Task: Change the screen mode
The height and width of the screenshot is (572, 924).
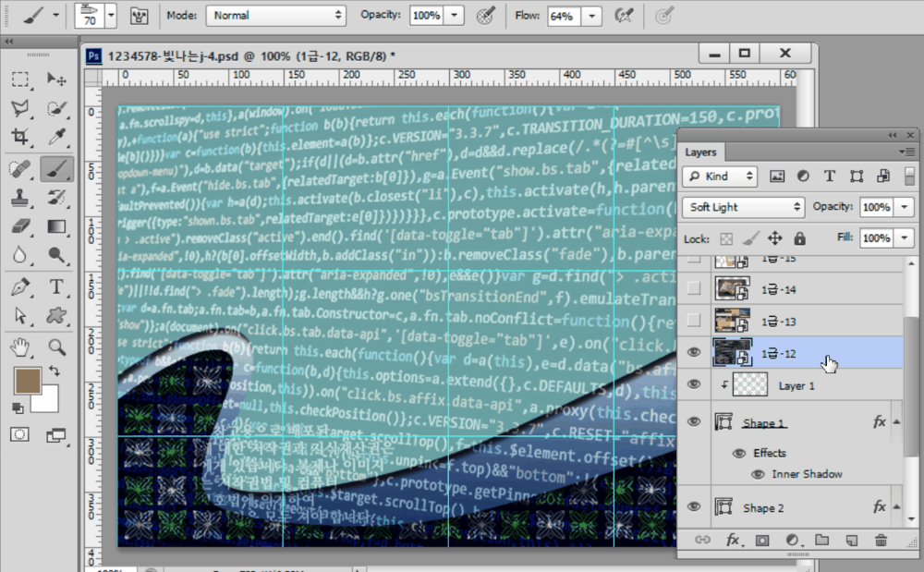Action: (x=56, y=435)
